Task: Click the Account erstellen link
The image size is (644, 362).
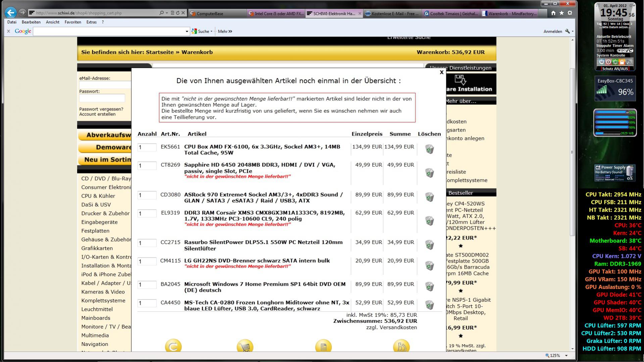Action: click(97, 114)
